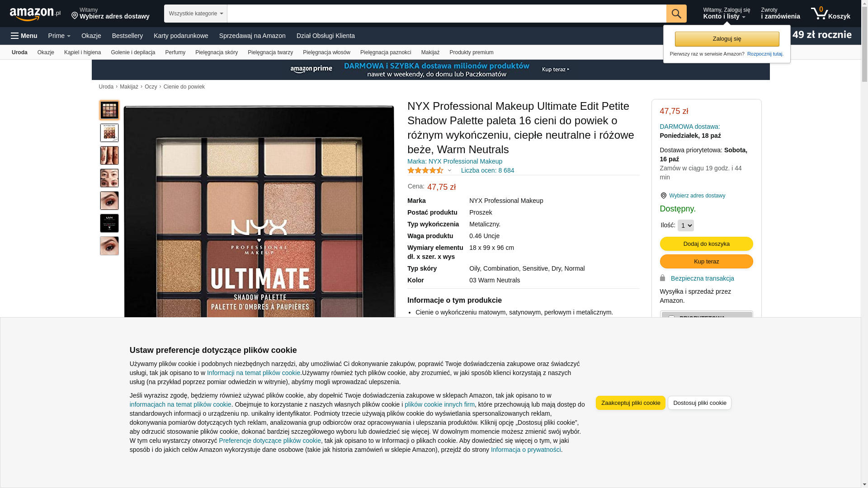Click into the search text field

coord(446,14)
